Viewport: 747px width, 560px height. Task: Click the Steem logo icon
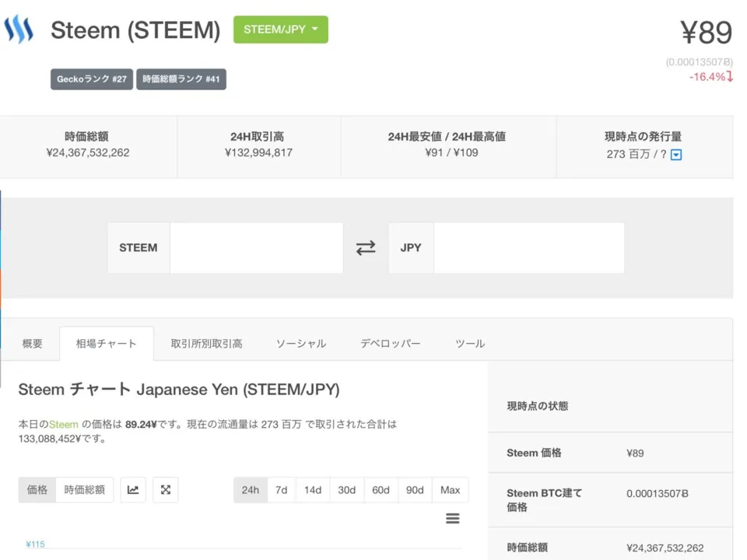click(x=19, y=29)
